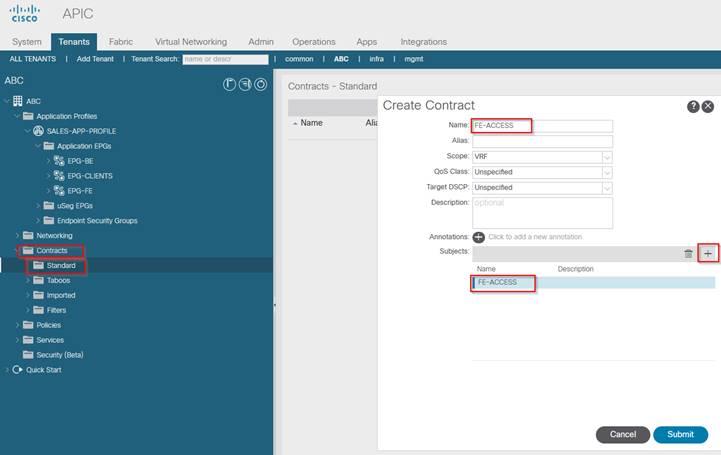This screenshot has width=721, height=455.
Task: Expand the Networking node
Action: [x=17, y=235]
